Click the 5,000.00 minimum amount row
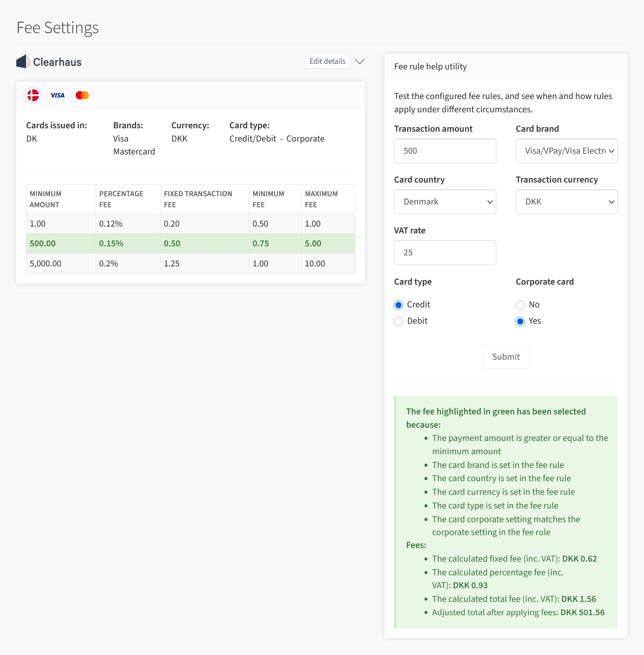The height and width of the screenshot is (655, 644). click(x=61, y=263)
